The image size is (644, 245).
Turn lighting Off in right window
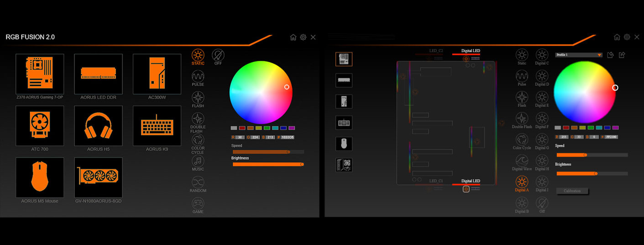click(x=542, y=205)
